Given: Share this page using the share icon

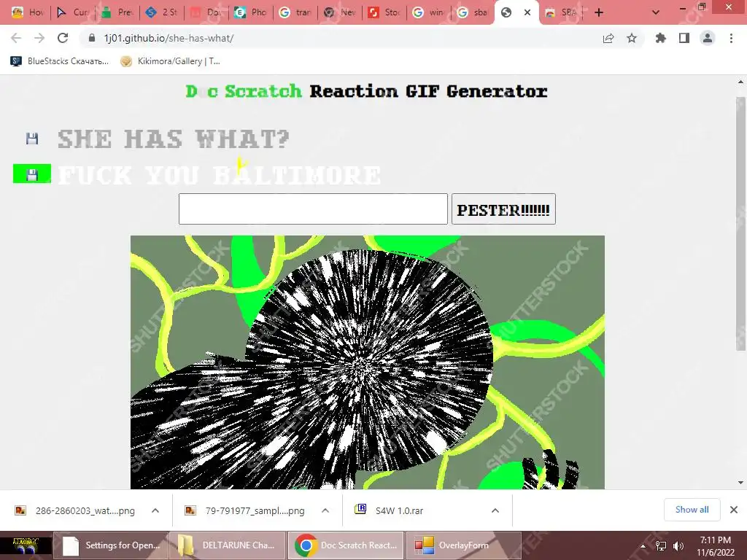Looking at the screenshot, I should (608, 38).
